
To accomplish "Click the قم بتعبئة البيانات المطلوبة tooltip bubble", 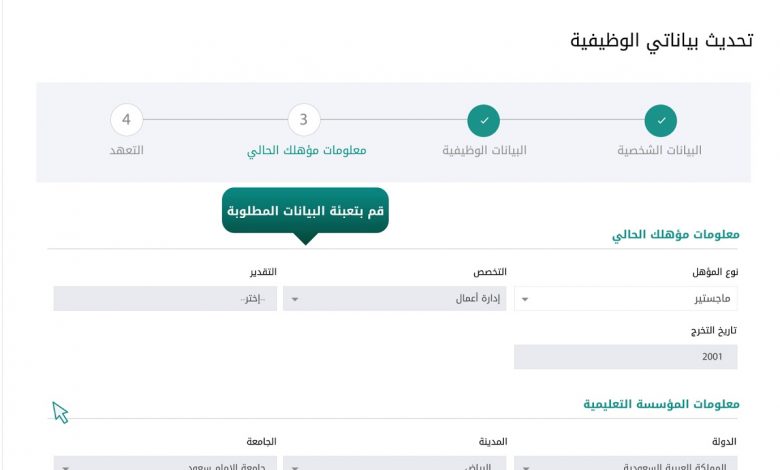I will [305, 210].
